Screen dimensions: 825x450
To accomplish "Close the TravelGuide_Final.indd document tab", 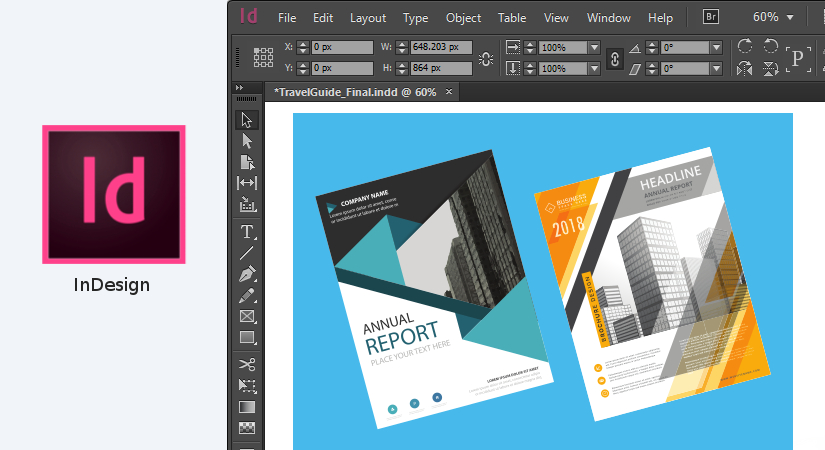I will coord(449,91).
